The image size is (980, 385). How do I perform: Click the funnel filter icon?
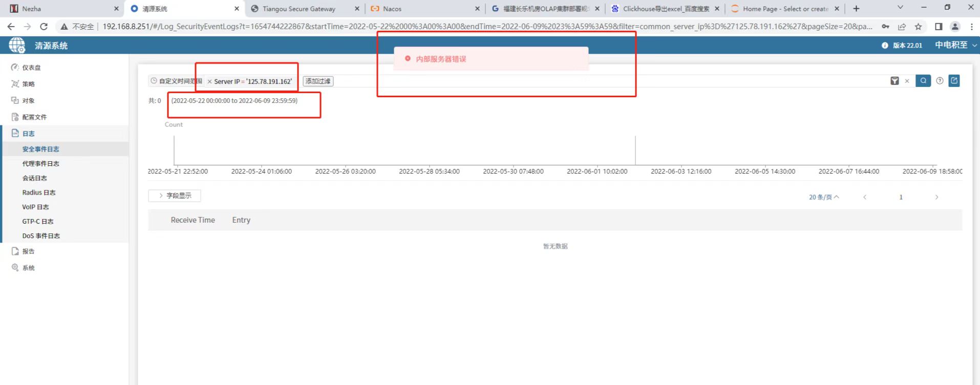[x=894, y=81]
